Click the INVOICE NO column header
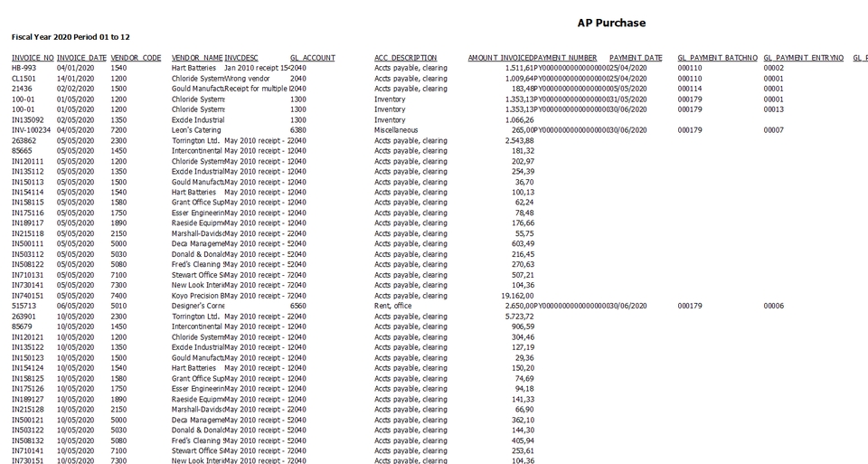Image resolution: width=868 pixels, height=464 pixels. tap(33, 58)
